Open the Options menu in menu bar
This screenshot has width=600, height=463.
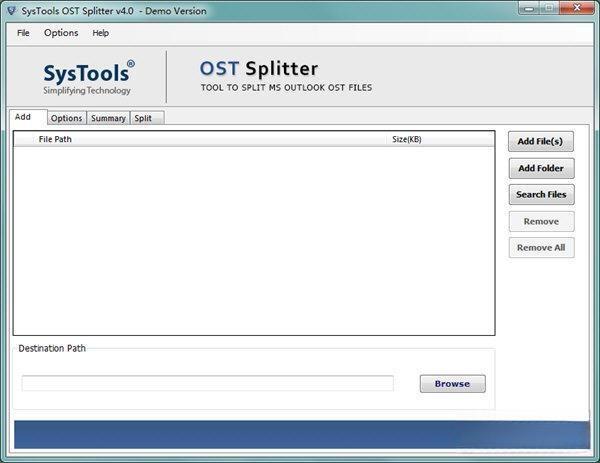61,33
